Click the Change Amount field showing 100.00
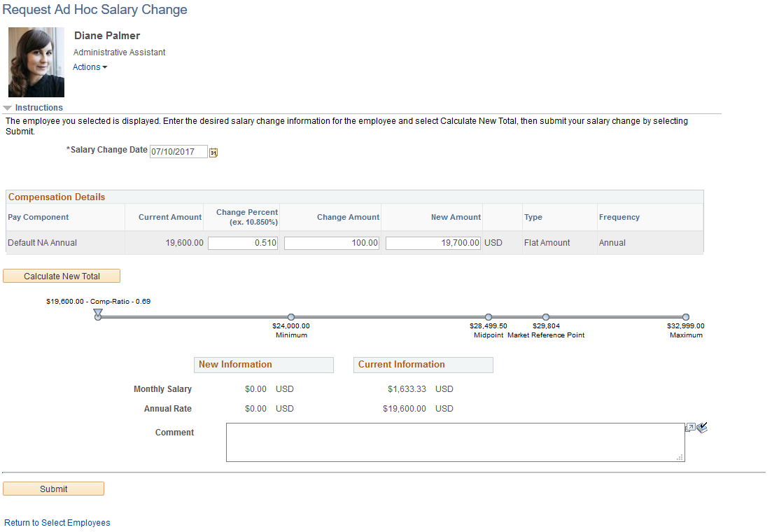Image resolution: width=772 pixels, height=532 pixels. point(330,241)
